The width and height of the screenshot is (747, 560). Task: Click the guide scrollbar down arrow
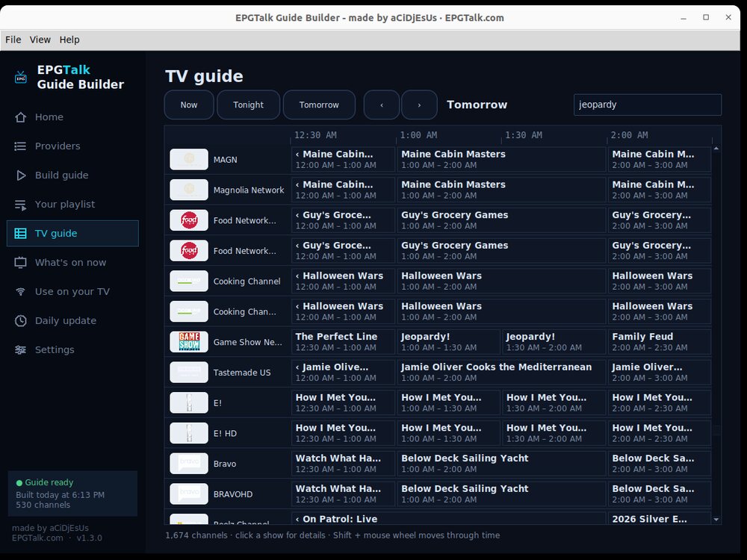(x=716, y=520)
